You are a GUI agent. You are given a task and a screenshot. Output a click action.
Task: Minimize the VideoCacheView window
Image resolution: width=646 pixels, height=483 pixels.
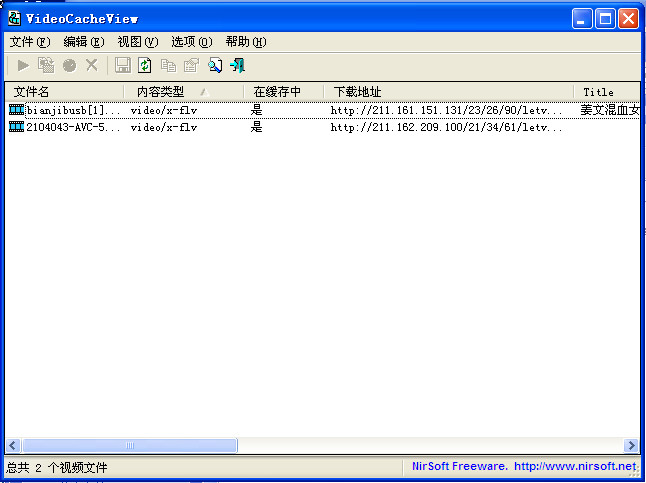tap(582, 19)
